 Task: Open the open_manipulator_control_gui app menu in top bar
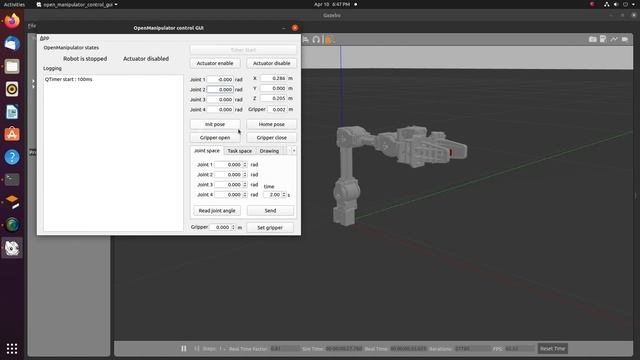point(77,4)
